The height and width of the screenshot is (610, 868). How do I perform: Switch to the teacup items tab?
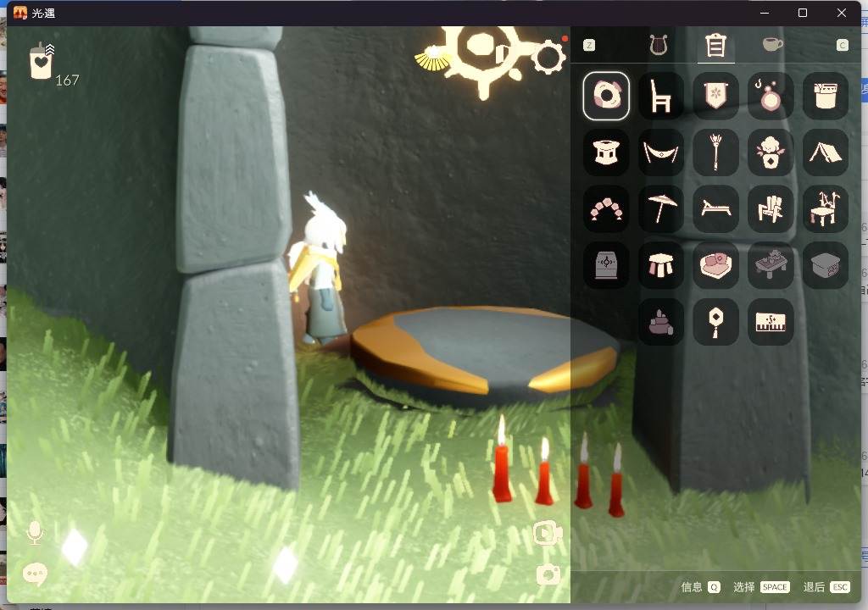(x=772, y=45)
